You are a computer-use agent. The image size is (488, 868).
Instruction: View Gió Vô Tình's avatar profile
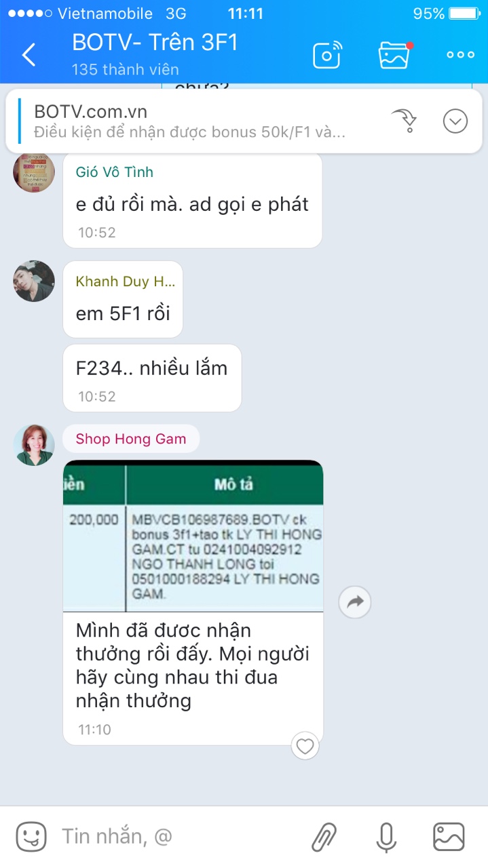pos(34,172)
